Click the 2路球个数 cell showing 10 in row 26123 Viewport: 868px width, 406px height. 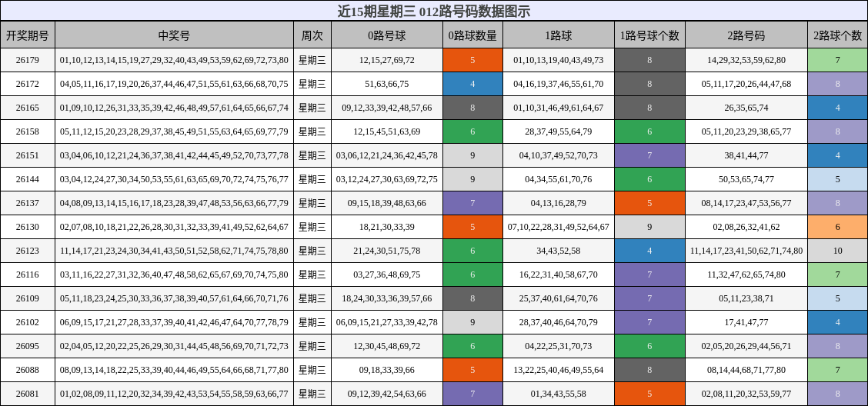coord(837,251)
